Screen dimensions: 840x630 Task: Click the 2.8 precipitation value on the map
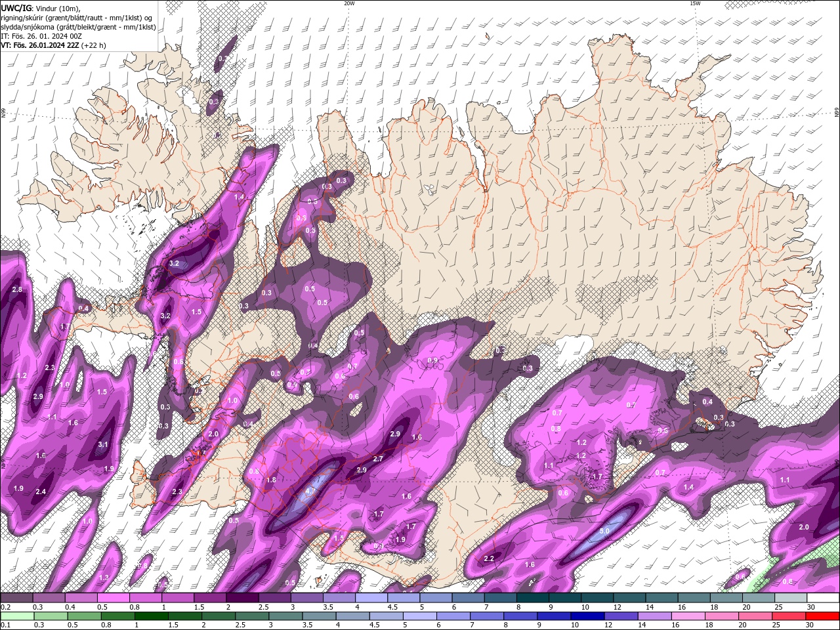tap(17, 289)
